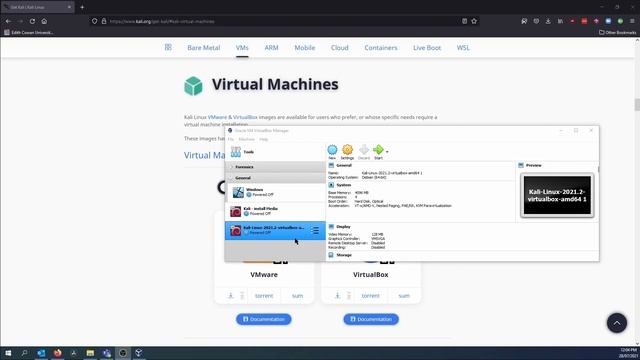Collapse the General group in VM list
The height and width of the screenshot is (360, 640).
click(x=275, y=178)
